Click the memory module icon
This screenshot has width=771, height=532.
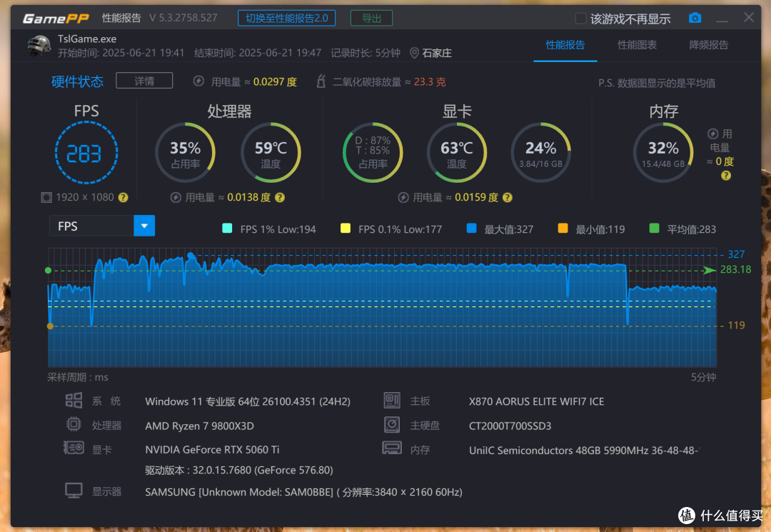[392, 448]
